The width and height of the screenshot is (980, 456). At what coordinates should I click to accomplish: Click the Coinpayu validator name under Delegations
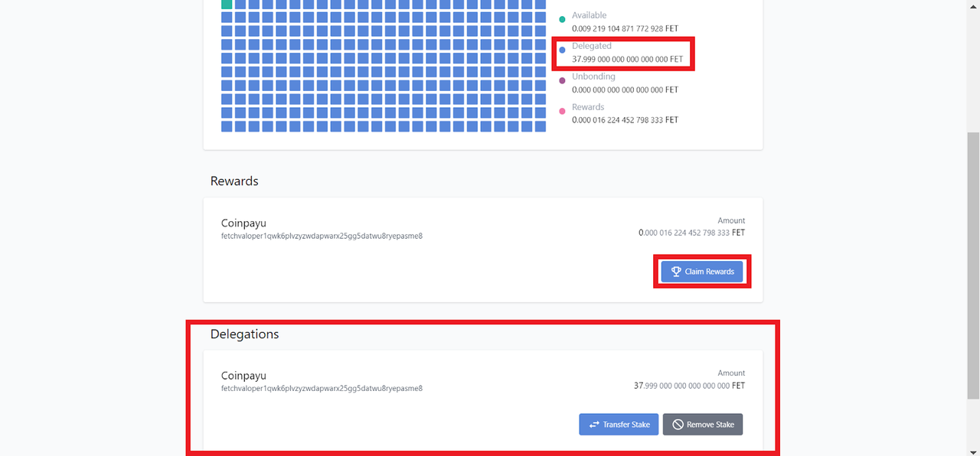point(243,376)
